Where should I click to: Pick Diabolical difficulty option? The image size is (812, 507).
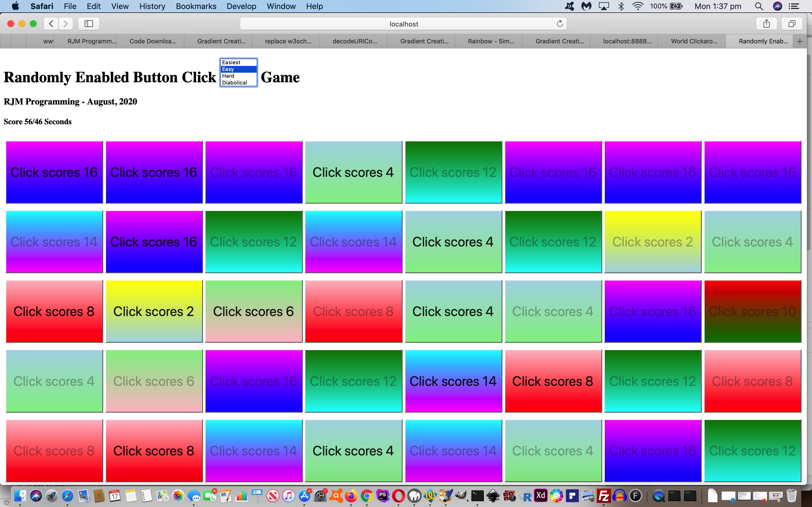[x=234, y=83]
